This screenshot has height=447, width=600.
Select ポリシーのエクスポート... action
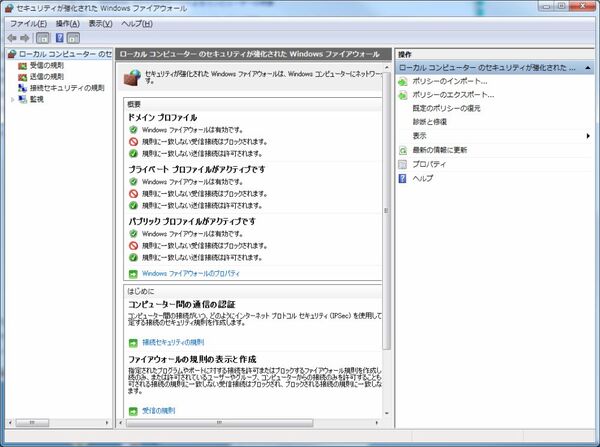(x=453, y=95)
